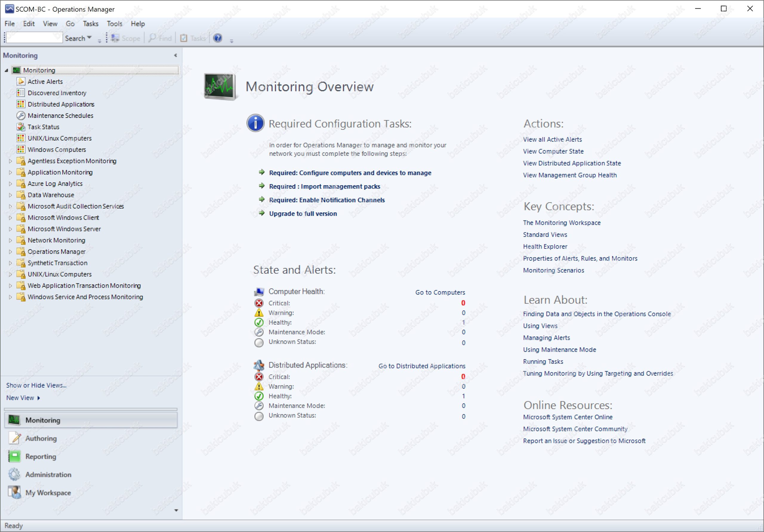Open Using Maintenance Mode learn link
This screenshot has width=764, height=532.
[x=559, y=349]
